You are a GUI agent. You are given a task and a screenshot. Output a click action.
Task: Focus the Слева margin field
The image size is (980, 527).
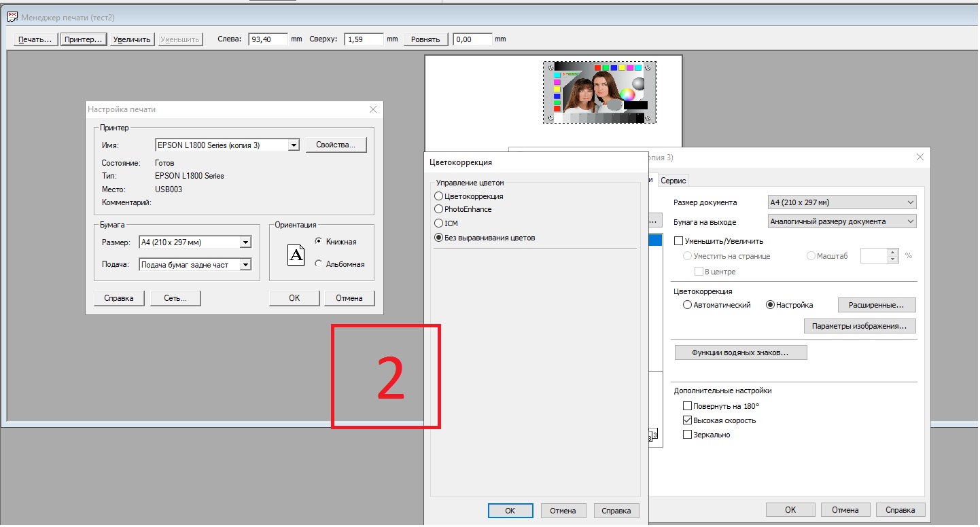(268, 39)
